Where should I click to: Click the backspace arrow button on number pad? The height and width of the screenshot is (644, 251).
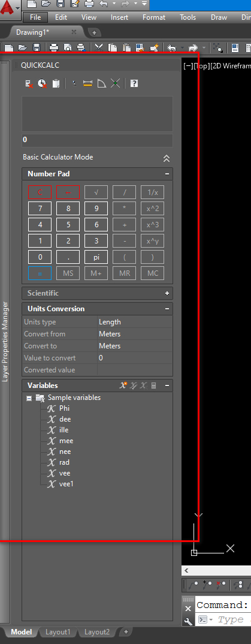tap(68, 192)
